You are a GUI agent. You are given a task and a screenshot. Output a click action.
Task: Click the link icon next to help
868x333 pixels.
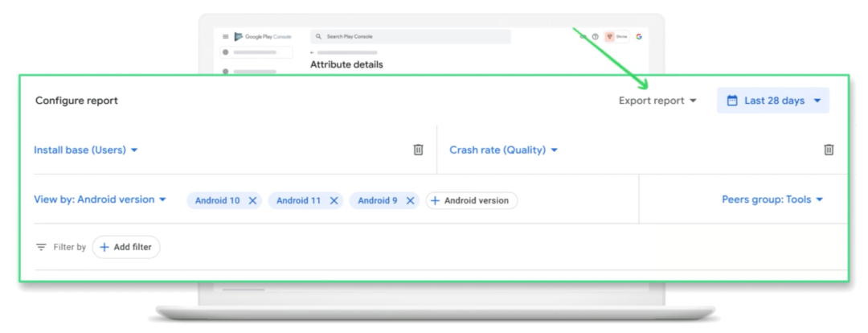click(583, 36)
